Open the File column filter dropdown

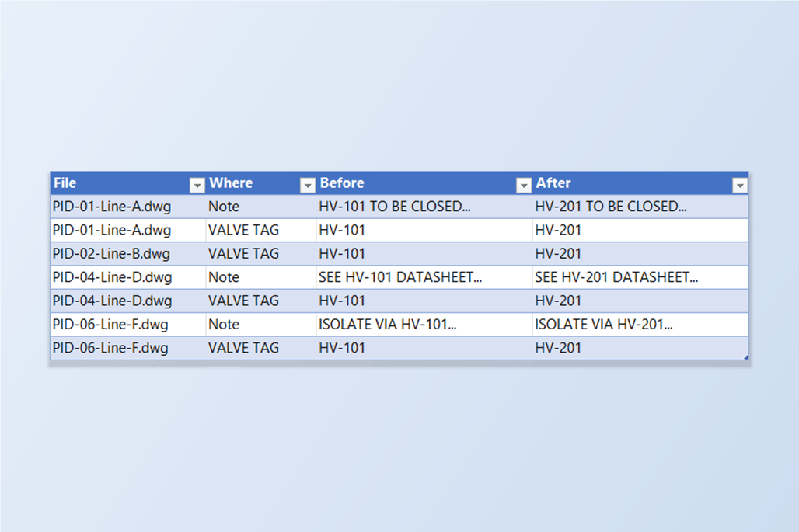click(x=197, y=186)
